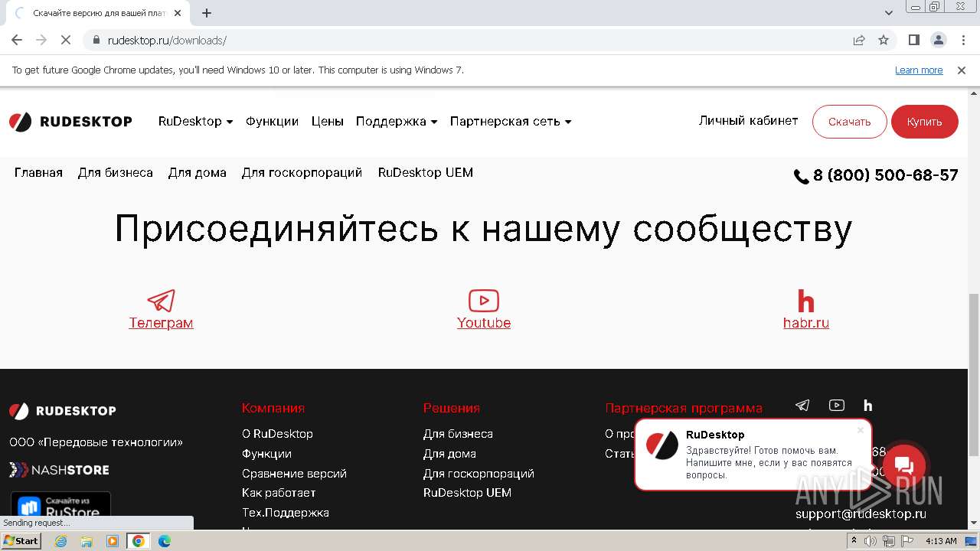Open footer link Сравнение версий
Screen dimensions: 980x551
294,474
